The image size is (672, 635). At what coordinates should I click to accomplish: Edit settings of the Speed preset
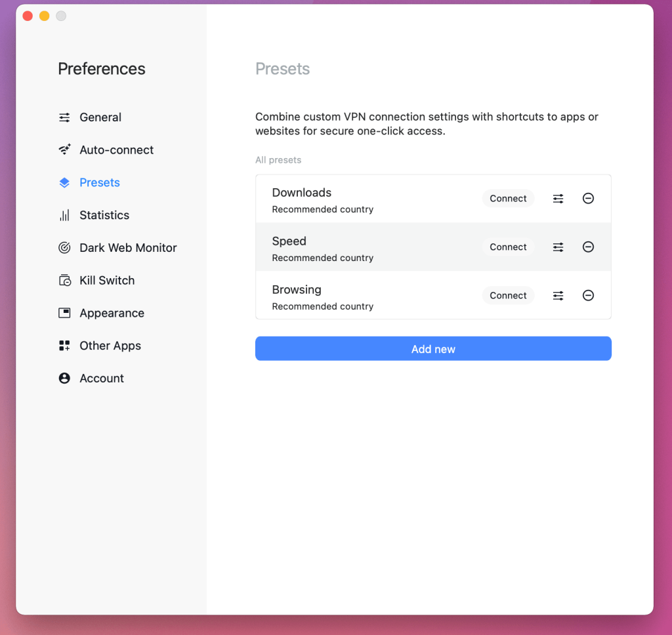click(x=558, y=247)
